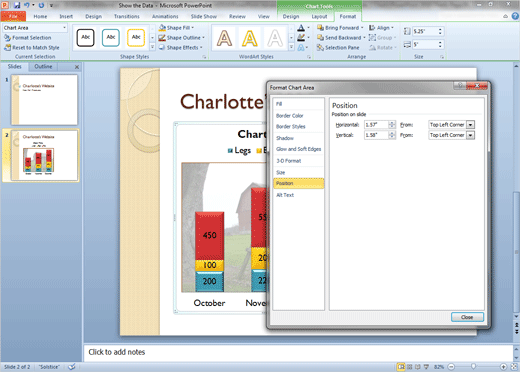
Task: Select Border Color category in dialog
Action: tap(298, 116)
